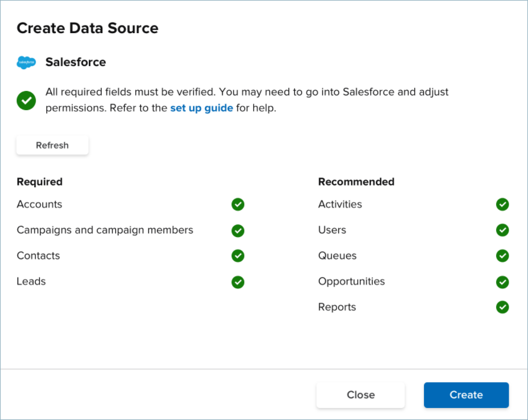Click the green check next to Activities

tap(502, 205)
